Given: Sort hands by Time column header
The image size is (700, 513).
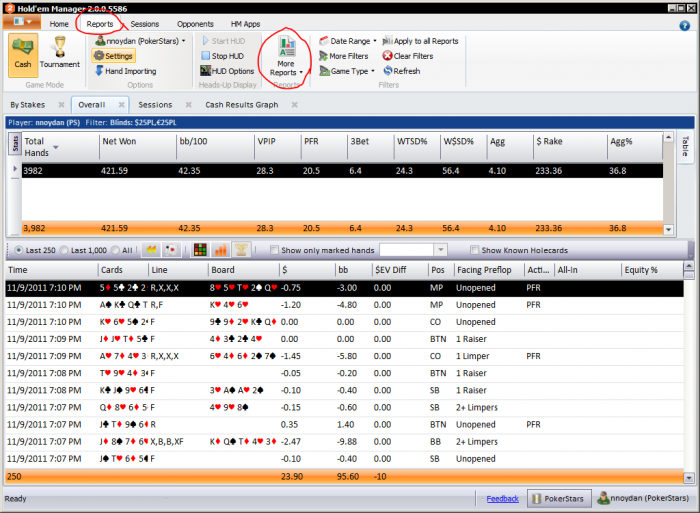Looking at the screenshot, I should coord(52,270).
